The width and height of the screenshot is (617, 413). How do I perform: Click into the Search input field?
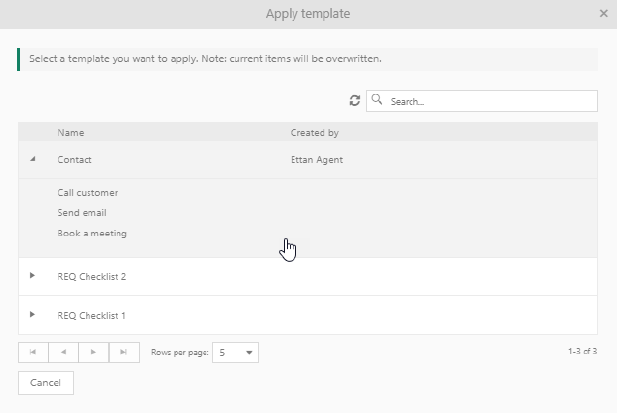tap(490, 101)
